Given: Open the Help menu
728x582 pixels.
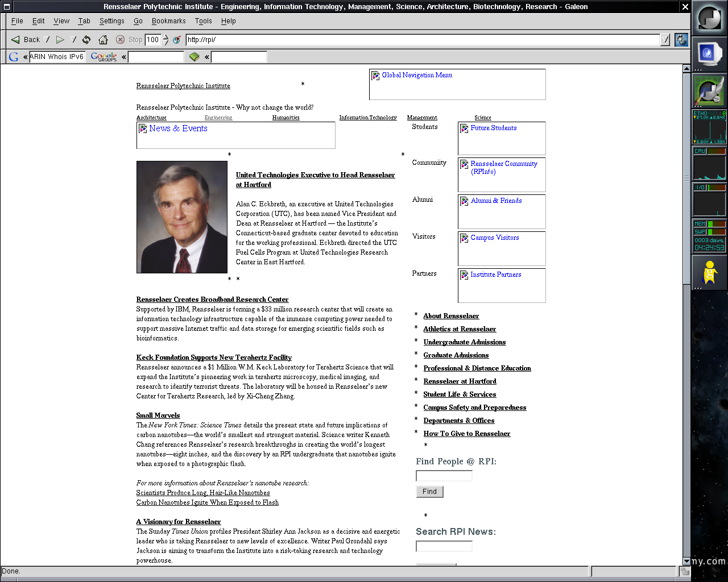Looking at the screenshot, I should [229, 21].
